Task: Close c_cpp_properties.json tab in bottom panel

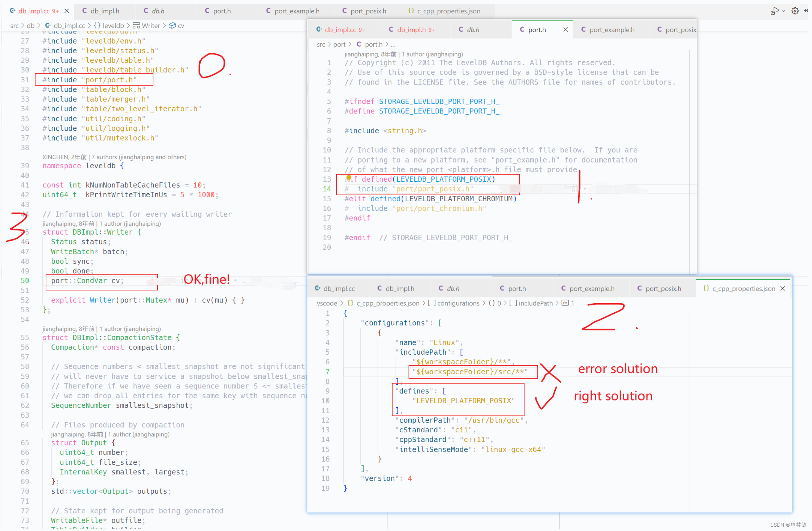Action: tap(783, 288)
